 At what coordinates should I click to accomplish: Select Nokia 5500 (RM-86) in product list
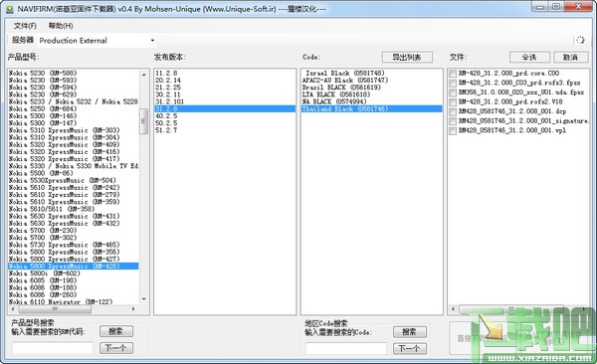tap(74, 173)
